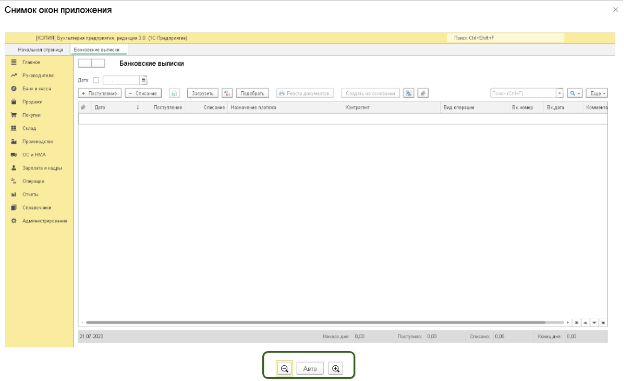Click the paperclip column header
This screenshot has height=381, width=624.
pyautogui.click(x=83, y=107)
